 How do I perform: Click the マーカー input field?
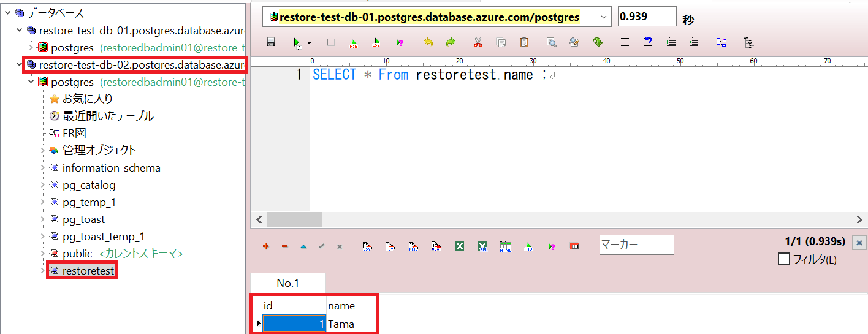coord(636,245)
